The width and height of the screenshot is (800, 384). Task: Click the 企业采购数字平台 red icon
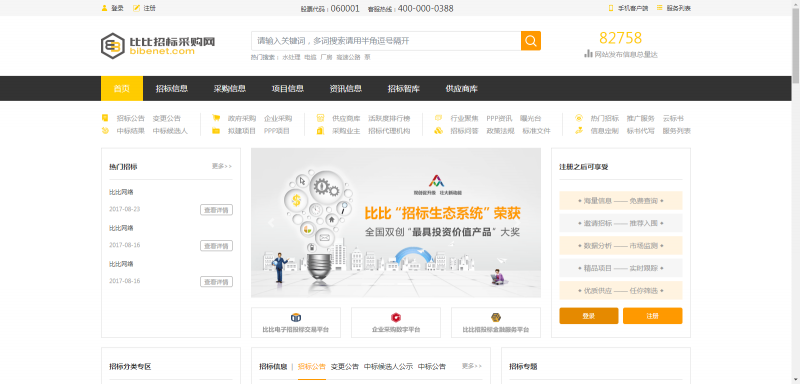pos(396,318)
